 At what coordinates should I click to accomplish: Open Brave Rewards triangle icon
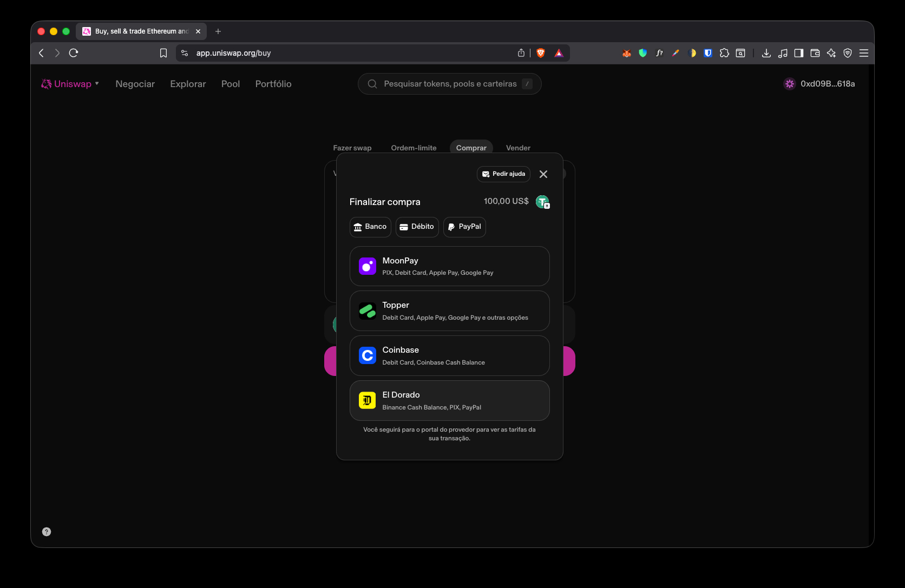pos(559,53)
